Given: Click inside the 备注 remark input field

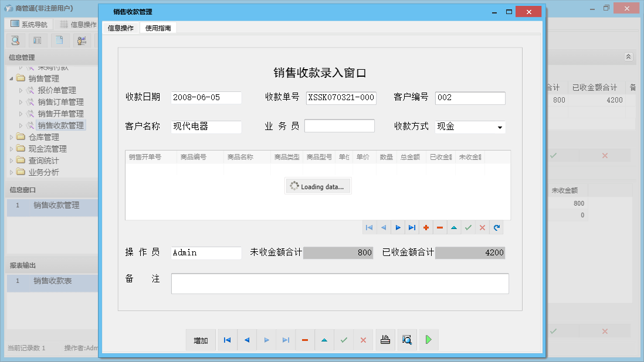Looking at the screenshot, I should coord(339,283).
